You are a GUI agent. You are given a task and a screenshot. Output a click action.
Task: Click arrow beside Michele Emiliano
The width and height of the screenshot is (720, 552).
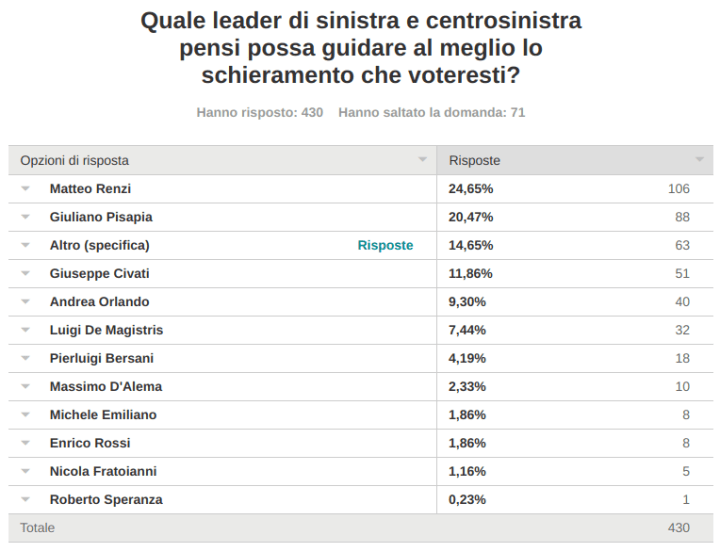[26, 415]
